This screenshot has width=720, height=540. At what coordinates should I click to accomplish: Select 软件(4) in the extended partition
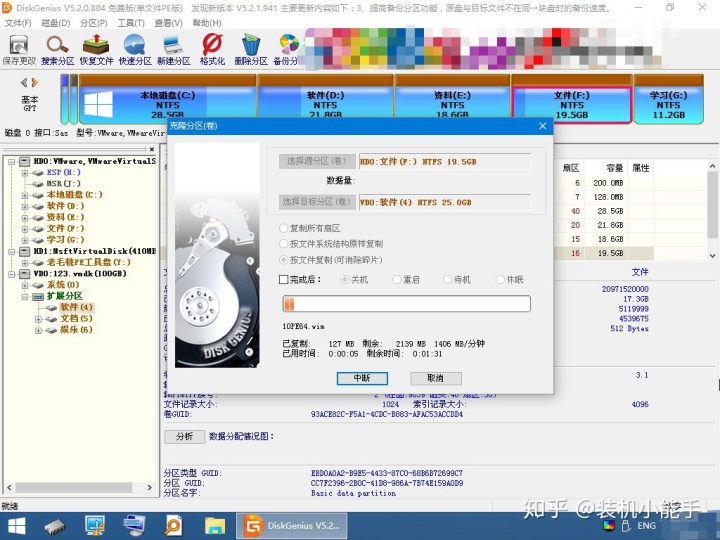76,307
